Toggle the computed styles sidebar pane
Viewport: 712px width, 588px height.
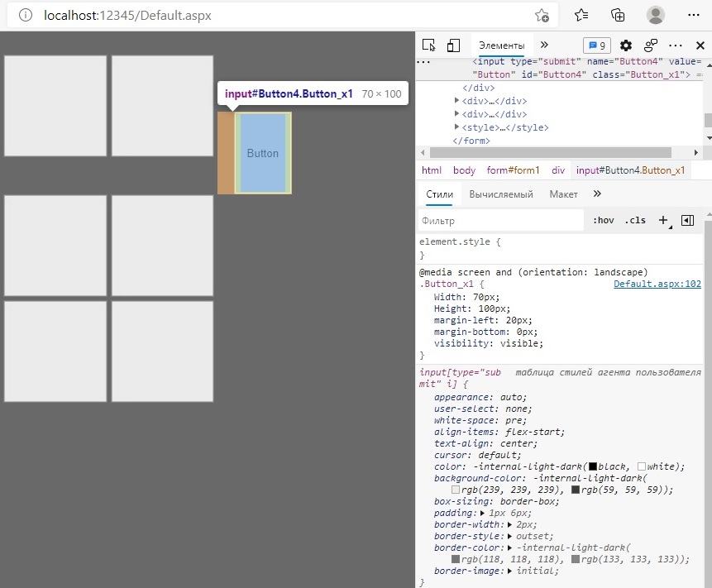pyautogui.click(x=686, y=220)
